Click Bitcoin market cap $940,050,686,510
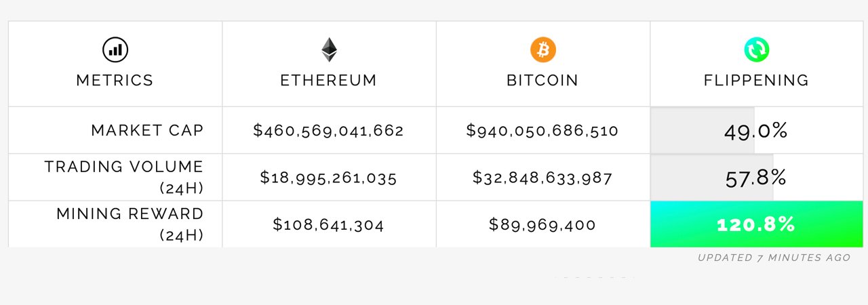Viewport: 868px width, 305px height. tap(542, 131)
